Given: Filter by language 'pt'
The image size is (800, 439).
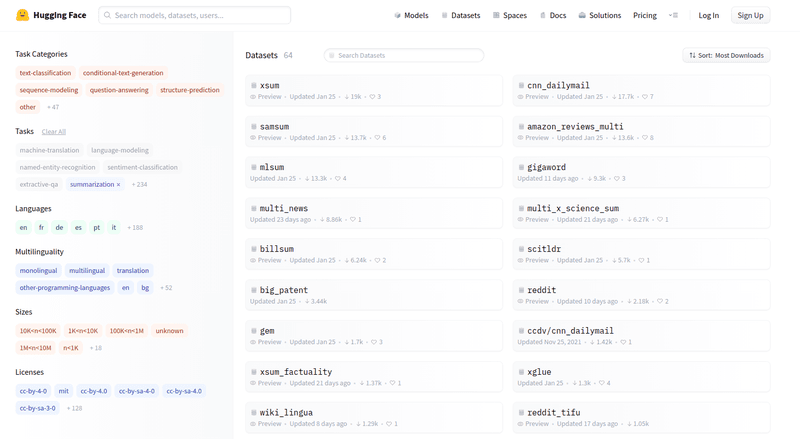Looking at the screenshot, I should 96,228.
